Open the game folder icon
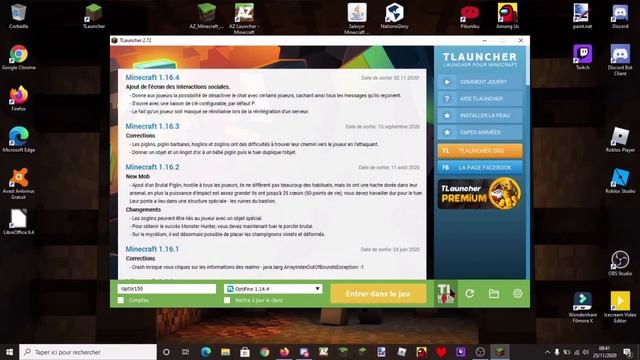Image resolution: width=640 pixels, height=360 pixels. point(493,293)
